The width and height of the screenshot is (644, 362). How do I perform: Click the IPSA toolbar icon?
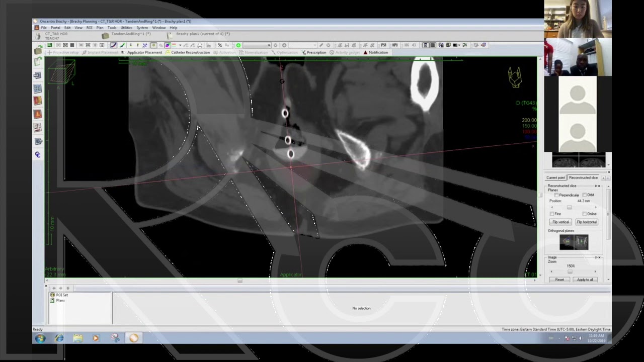tap(383, 45)
